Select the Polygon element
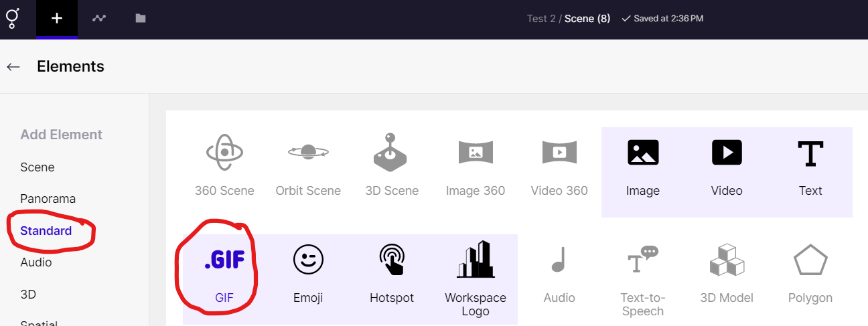The height and width of the screenshot is (326, 868). pos(810,276)
